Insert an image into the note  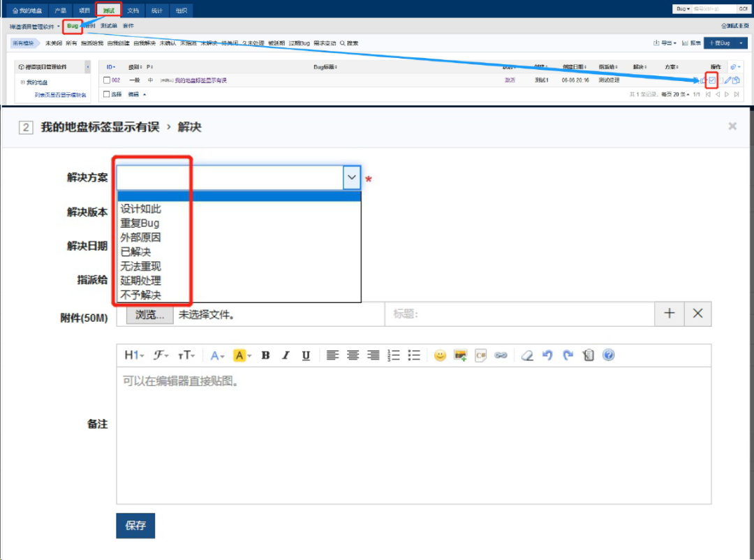click(x=460, y=355)
